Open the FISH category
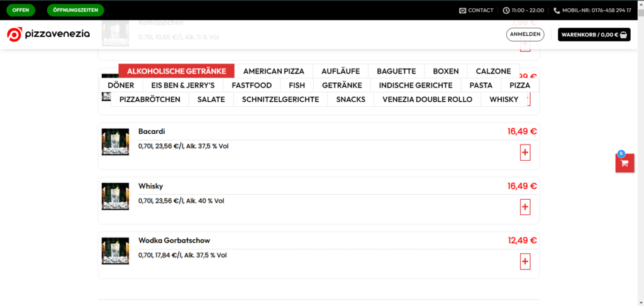Image resolution: width=644 pixels, height=306 pixels. pos(297,85)
